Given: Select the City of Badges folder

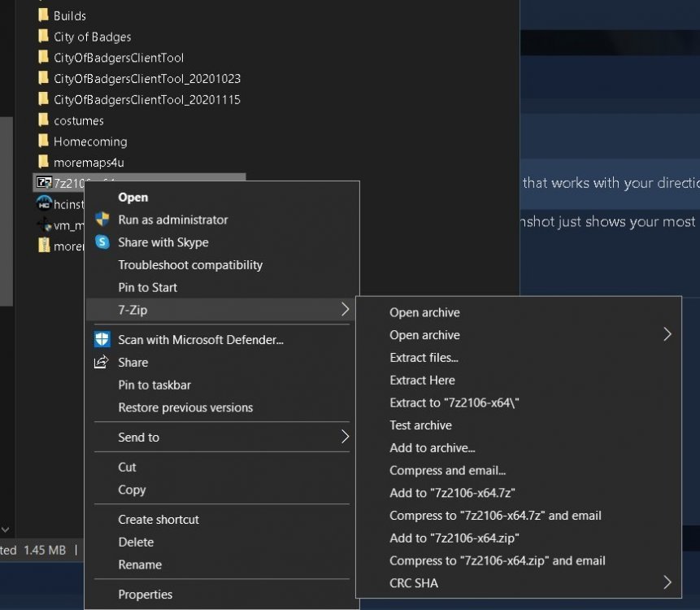Looking at the screenshot, I should pyautogui.click(x=92, y=37).
